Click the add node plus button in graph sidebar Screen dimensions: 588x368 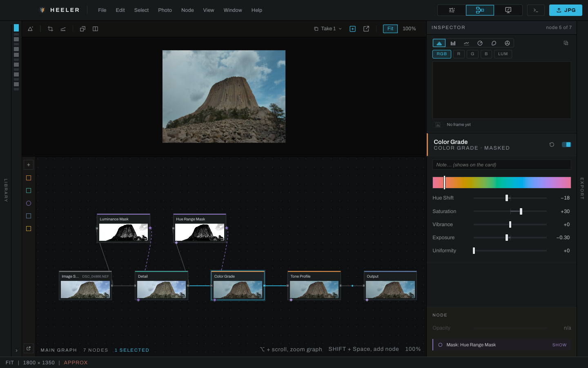tap(29, 165)
